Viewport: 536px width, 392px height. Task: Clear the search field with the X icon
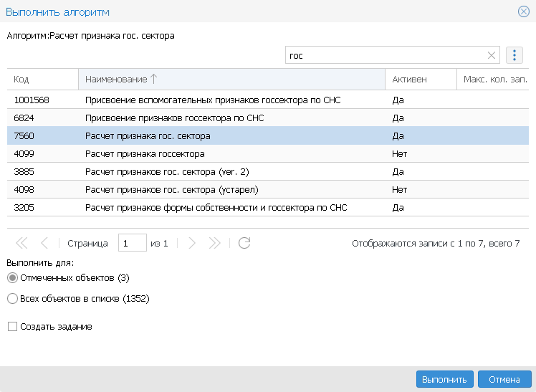(492, 55)
